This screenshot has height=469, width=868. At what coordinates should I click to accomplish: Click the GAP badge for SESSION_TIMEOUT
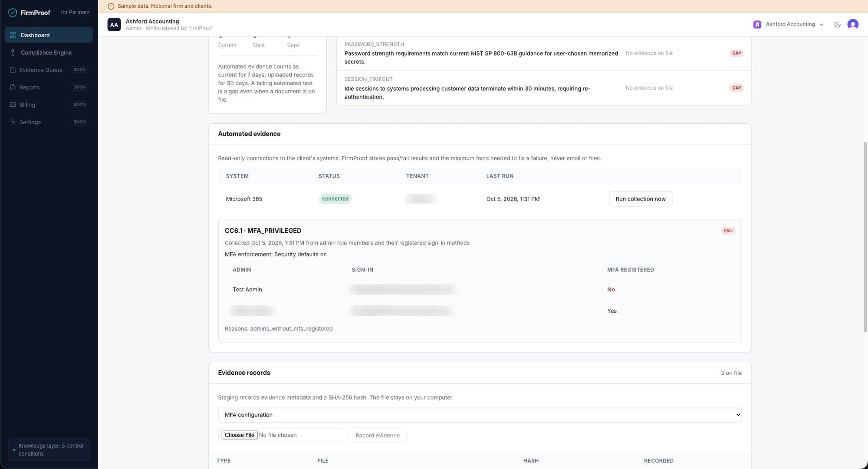[736, 88]
